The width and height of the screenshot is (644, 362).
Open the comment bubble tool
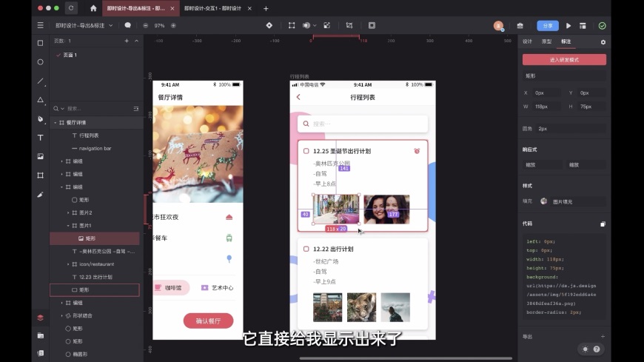(x=128, y=25)
